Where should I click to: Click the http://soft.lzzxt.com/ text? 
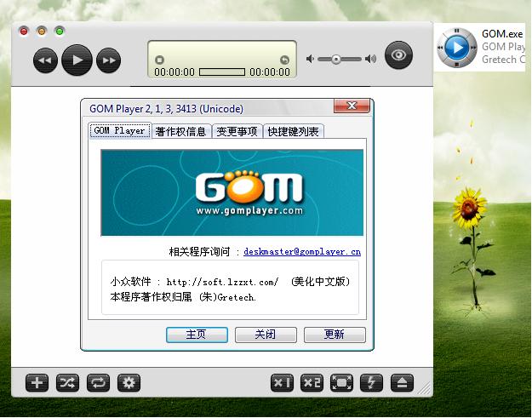point(222,282)
